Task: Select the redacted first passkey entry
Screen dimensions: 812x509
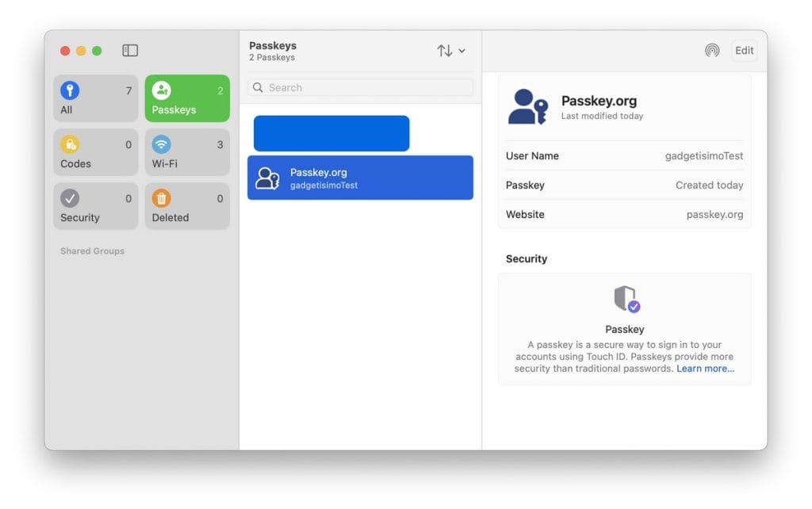Action: tap(331, 134)
